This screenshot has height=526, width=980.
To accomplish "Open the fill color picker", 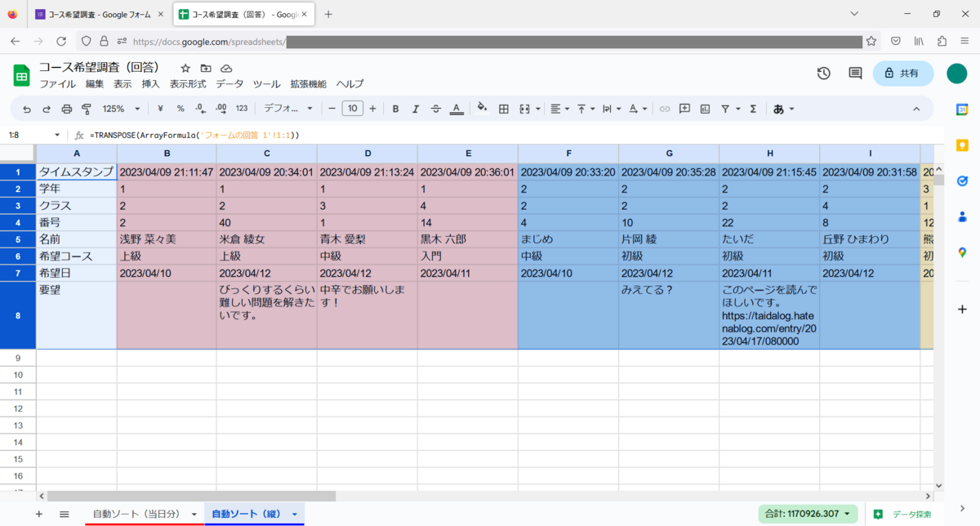I will 482,109.
